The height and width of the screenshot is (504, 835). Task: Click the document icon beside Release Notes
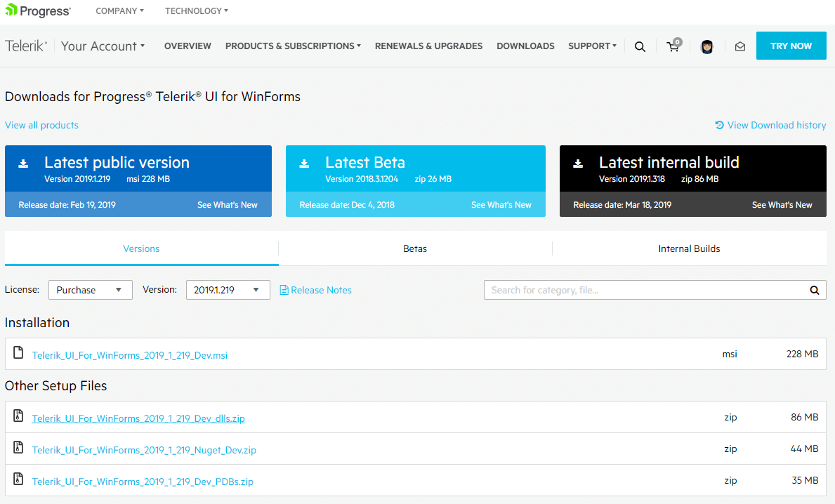pyautogui.click(x=284, y=289)
